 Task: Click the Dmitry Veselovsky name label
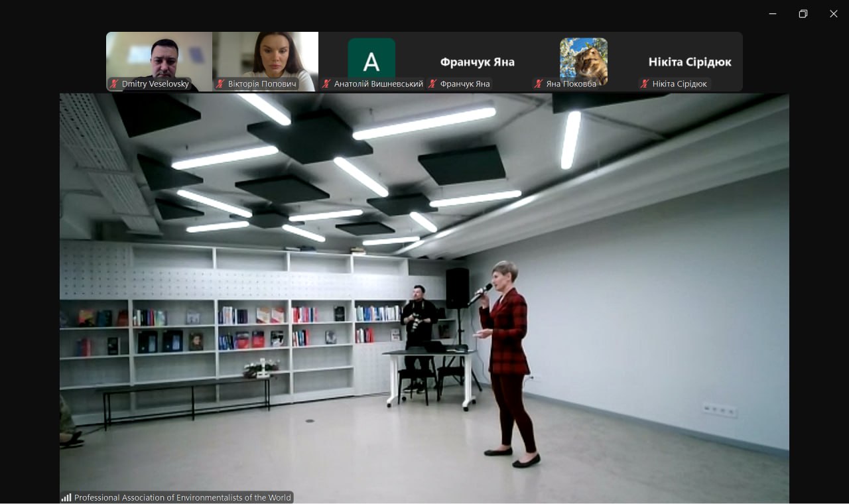155,84
